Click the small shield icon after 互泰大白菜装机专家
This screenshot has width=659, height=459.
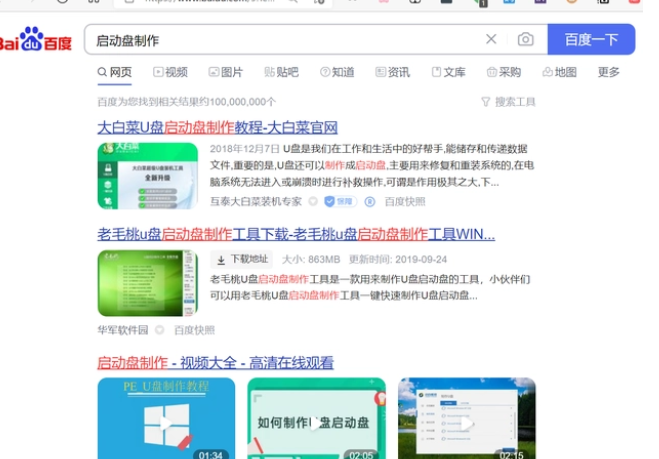(313, 202)
